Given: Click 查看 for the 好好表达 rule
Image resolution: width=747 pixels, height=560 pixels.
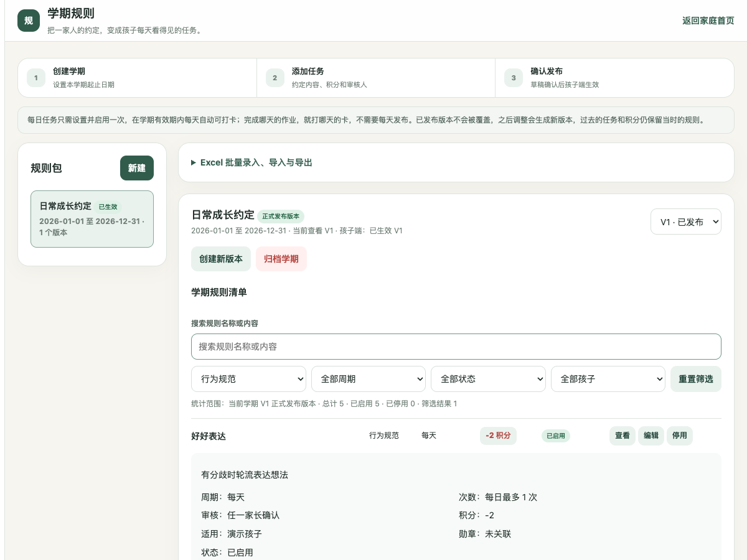Looking at the screenshot, I should tap(622, 436).
